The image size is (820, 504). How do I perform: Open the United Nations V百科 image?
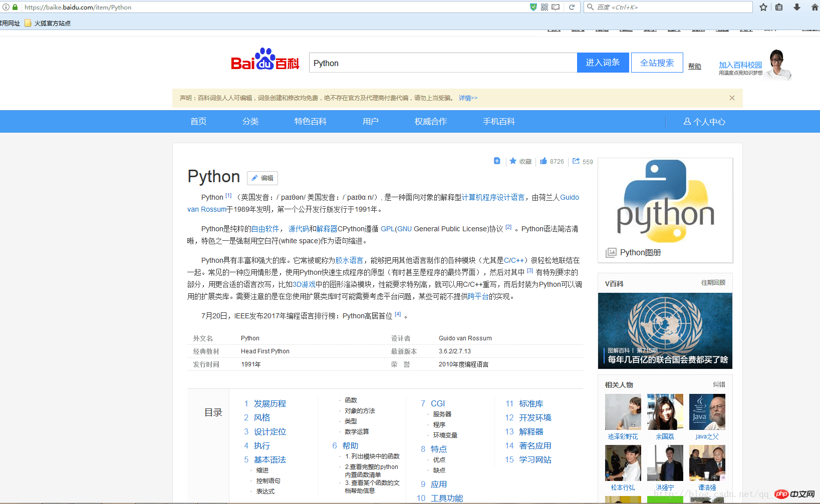[x=665, y=331]
